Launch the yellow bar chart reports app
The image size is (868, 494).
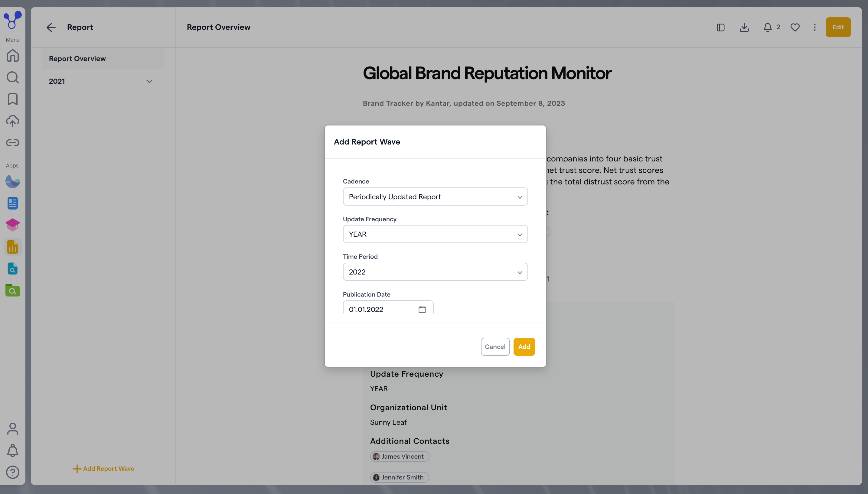click(x=13, y=247)
